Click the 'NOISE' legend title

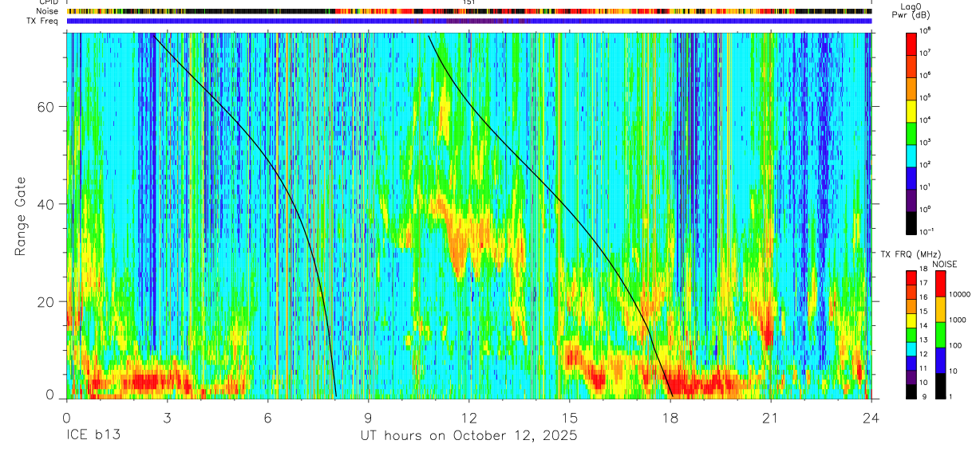[944, 264]
